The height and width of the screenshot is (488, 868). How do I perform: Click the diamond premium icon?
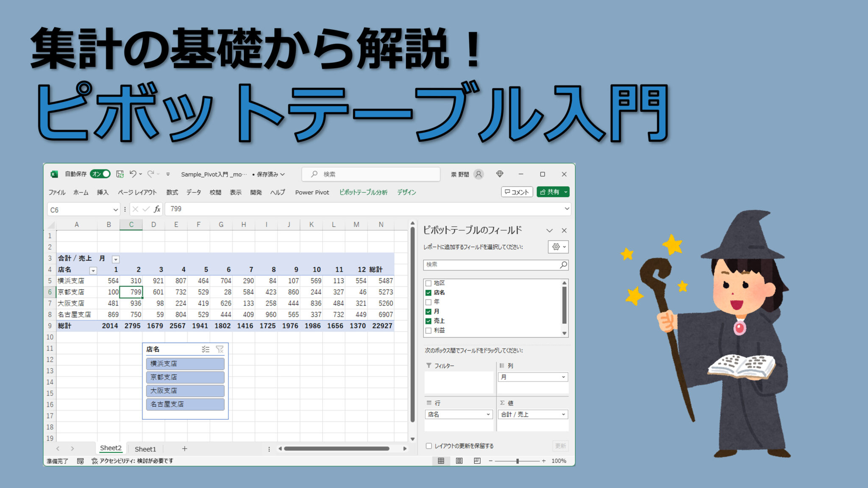click(x=500, y=174)
